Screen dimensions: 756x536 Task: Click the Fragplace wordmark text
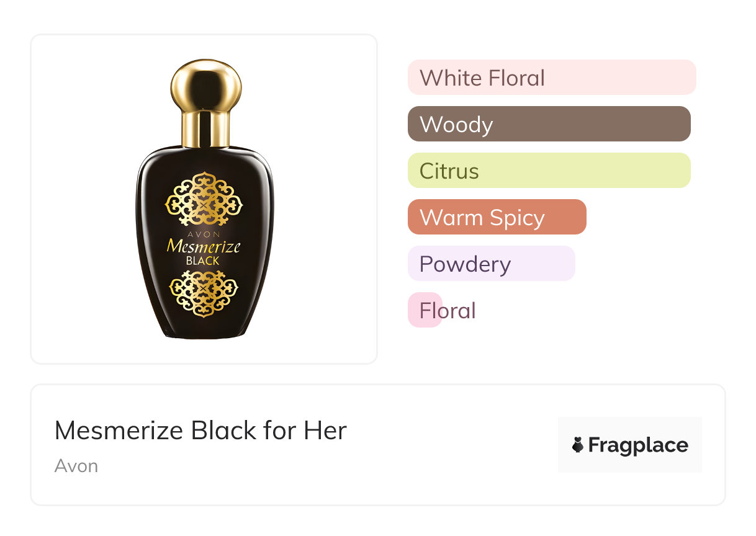[638, 445]
